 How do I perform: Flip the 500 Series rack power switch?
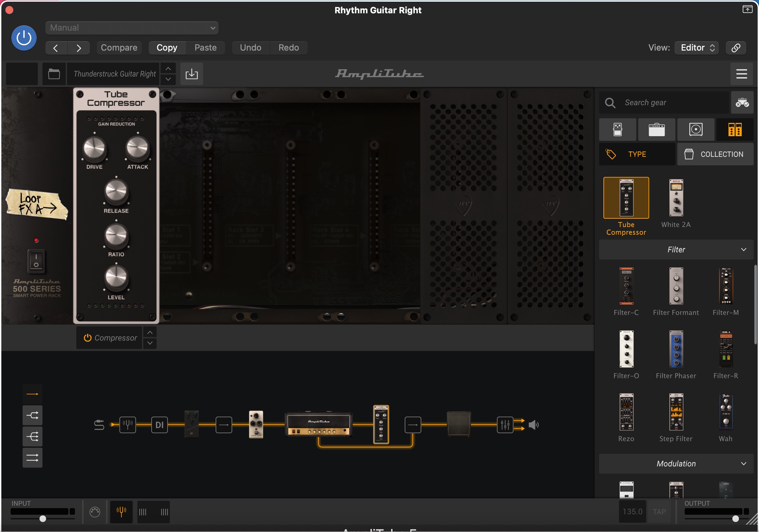tap(36, 261)
